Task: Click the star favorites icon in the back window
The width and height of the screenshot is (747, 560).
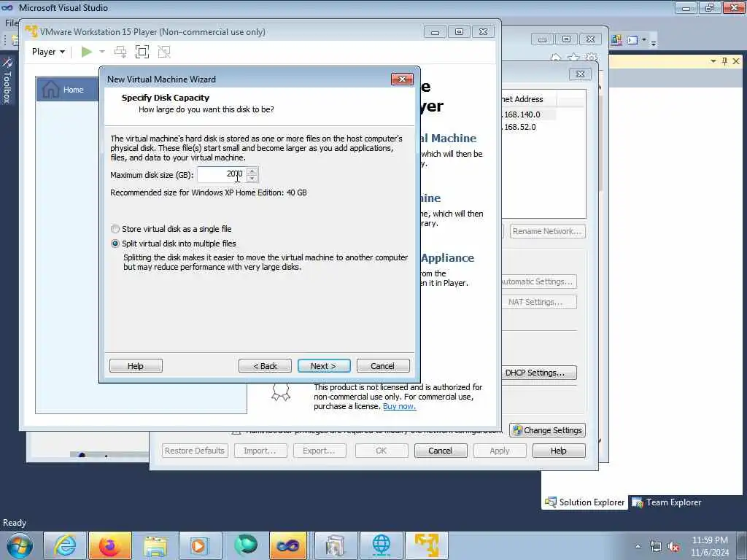Action: tap(573, 58)
